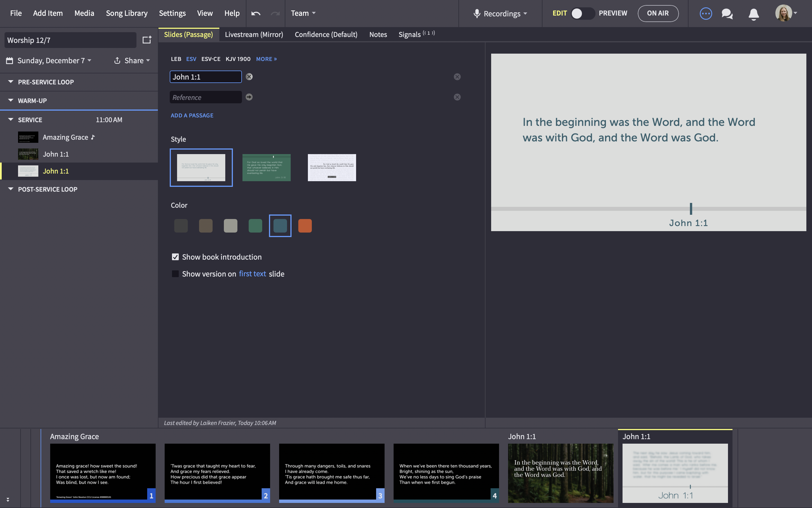Open the chat bubbles icon
812x508 pixels.
(727, 14)
